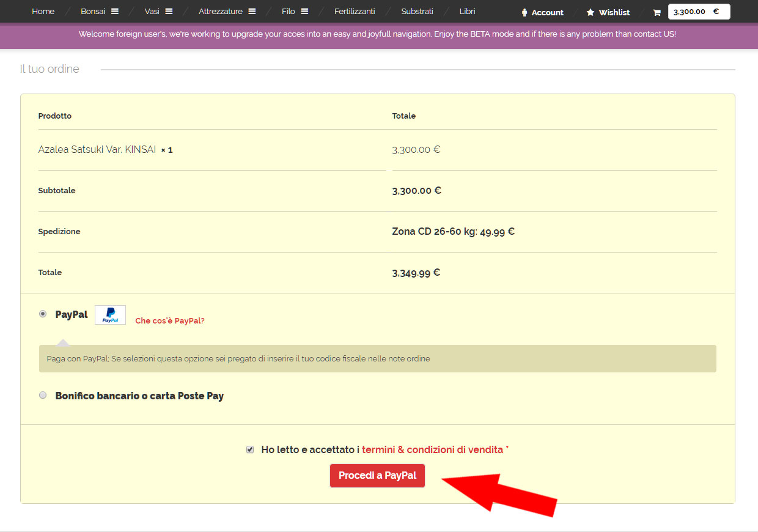Screen dimensions: 758x532
Task: Open the Home menu item
Action: (x=43, y=12)
